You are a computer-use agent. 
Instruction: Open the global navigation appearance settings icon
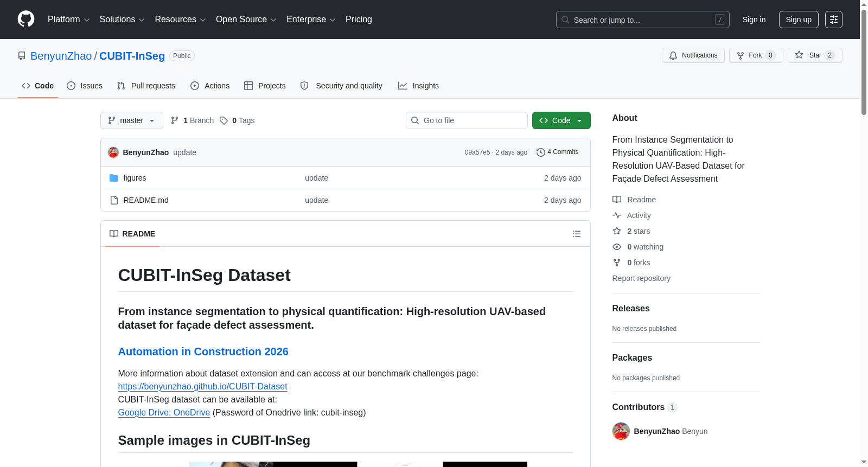coord(833,20)
